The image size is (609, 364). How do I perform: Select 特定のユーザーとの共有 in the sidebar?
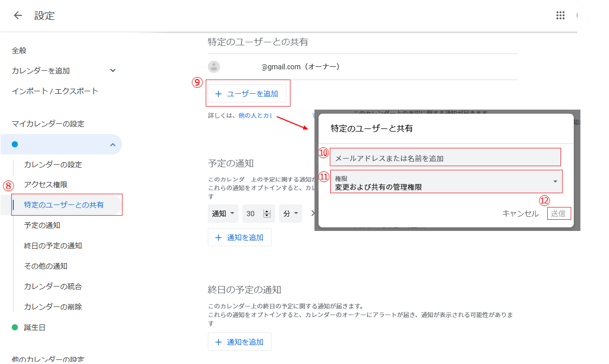click(64, 205)
